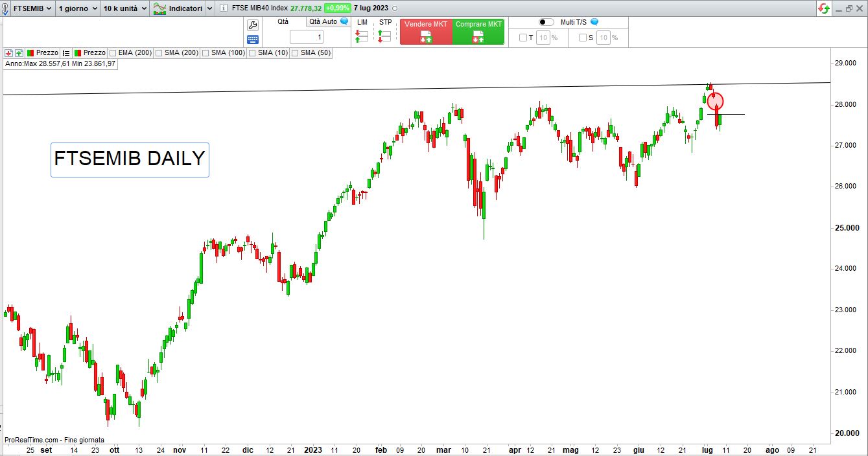The image size is (868, 456).
Task: Click the blue keyboard shortcut icon
Action: (253, 39)
